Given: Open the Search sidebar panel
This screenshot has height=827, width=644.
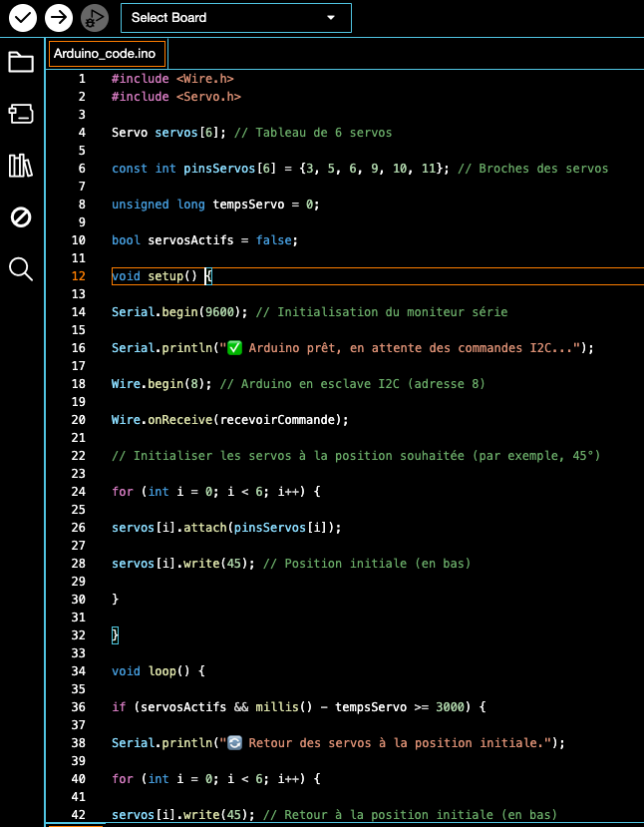Looking at the screenshot, I should pos(20,269).
